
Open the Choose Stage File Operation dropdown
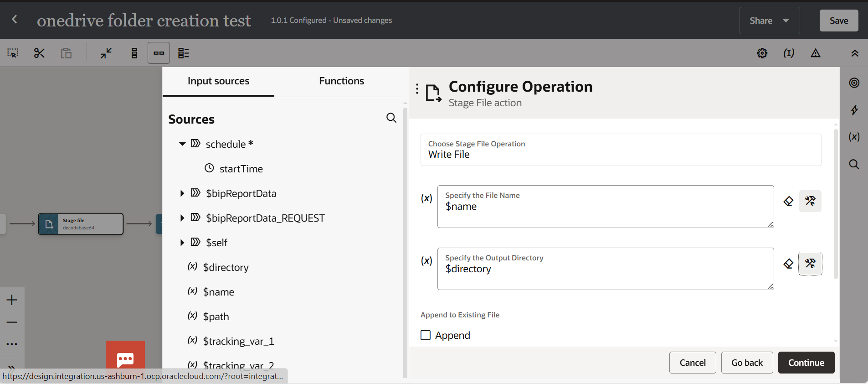click(621, 150)
